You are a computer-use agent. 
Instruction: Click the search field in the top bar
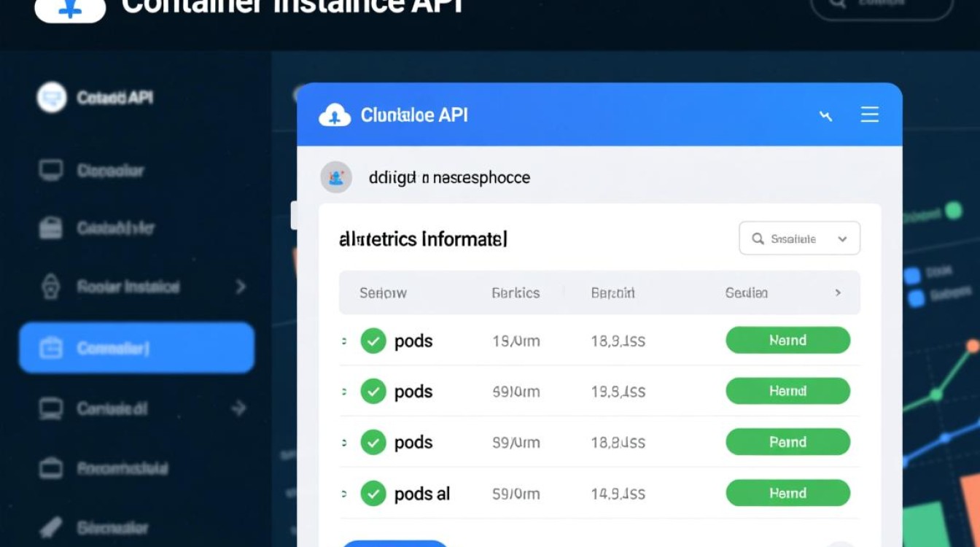tap(882, 6)
